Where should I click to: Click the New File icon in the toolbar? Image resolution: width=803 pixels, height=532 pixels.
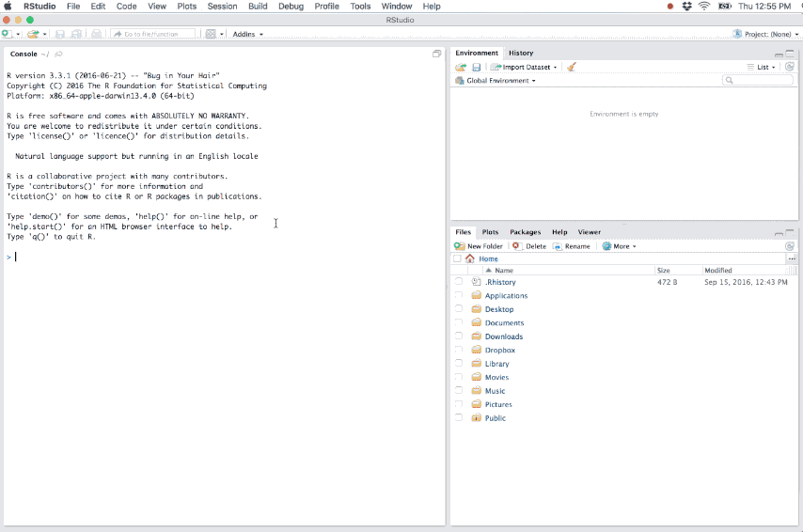click(x=7, y=34)
